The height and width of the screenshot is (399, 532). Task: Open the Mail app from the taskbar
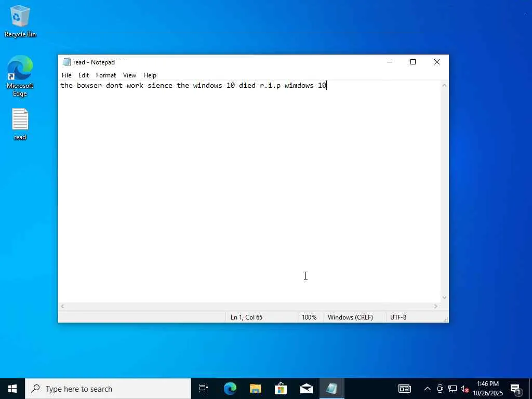tap(307, 389)
